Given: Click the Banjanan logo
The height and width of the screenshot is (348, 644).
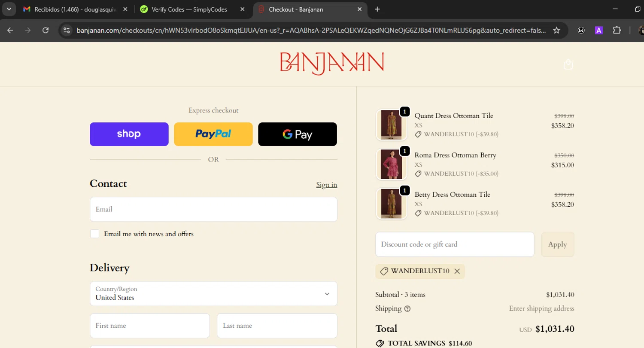Looking at the screenshot, I should [332, 64].
